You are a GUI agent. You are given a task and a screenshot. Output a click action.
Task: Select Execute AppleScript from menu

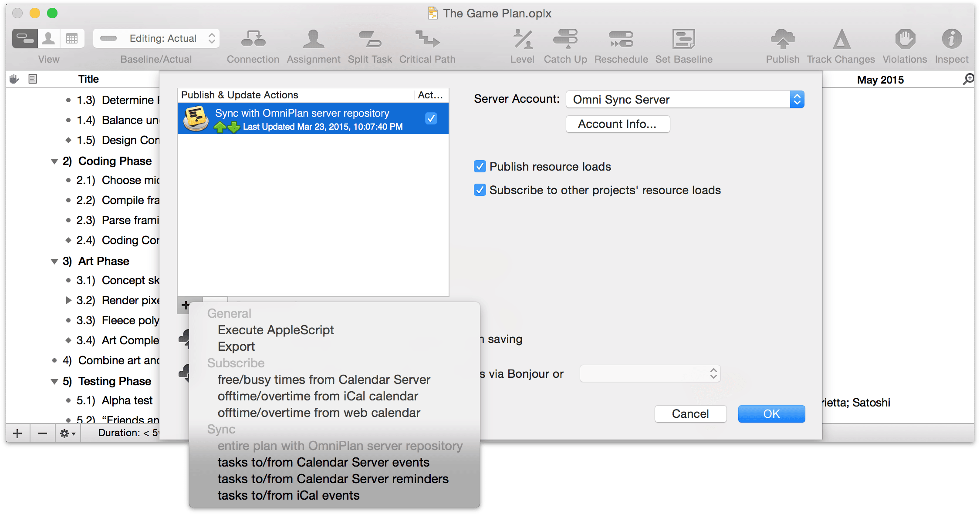tap(275, 330)
